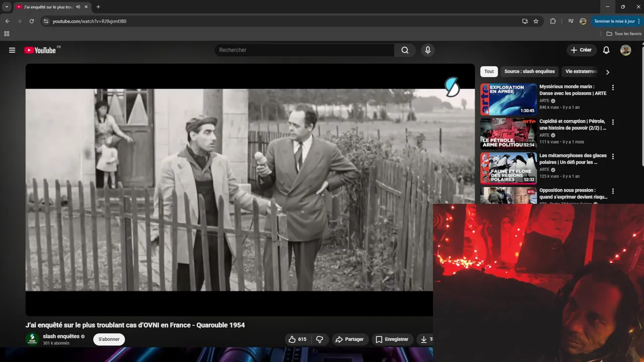Expand the browser tab search dropdown
644x362 pixels.
(7, 7)
